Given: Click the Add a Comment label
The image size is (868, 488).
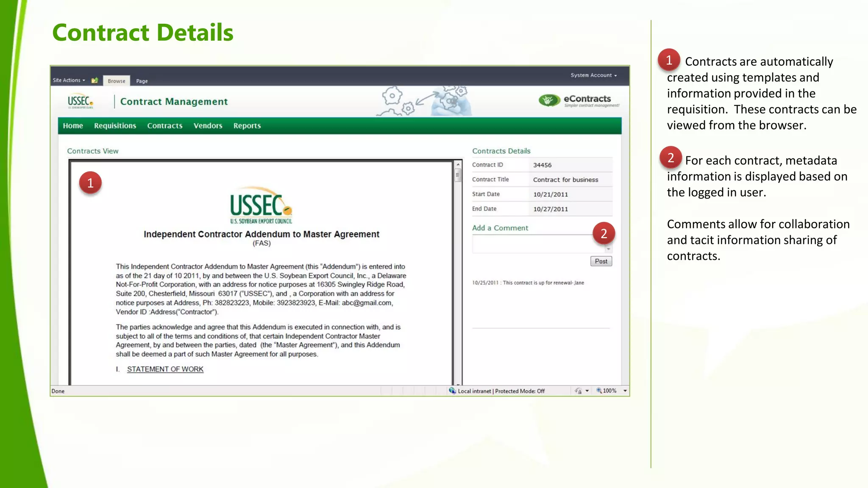Looking at the screenshot, I should [500, 228].
